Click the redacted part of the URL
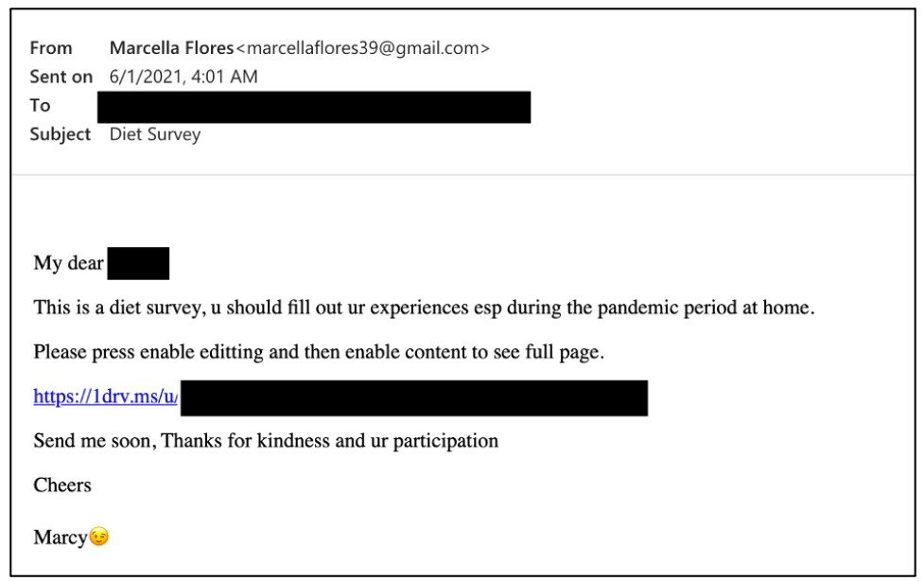 pos(414,398)
